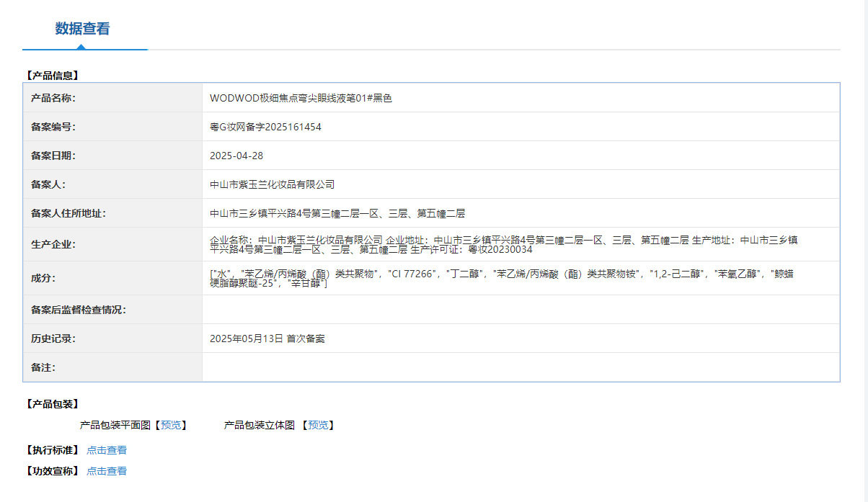
Task: Open 执行标准 点击查看 link
Action: tap(107, 450)
